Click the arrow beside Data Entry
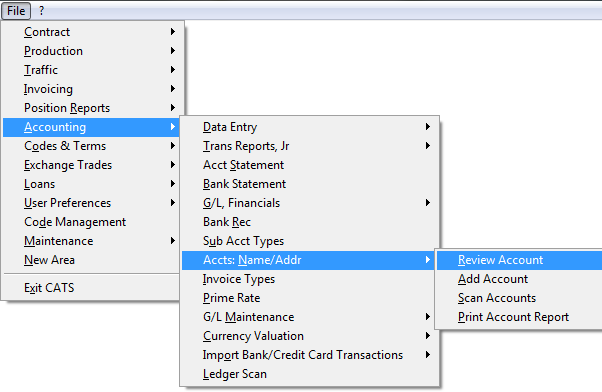 (x=428, y=127)
